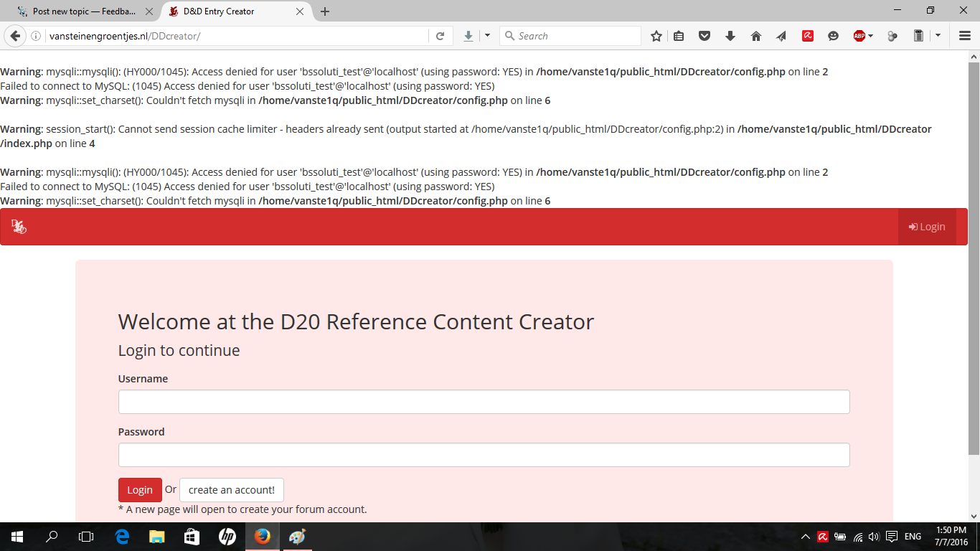Screen dimensions: 980x551
Task: Go to the Firefox home page
Action: click(x=755, y=36)
